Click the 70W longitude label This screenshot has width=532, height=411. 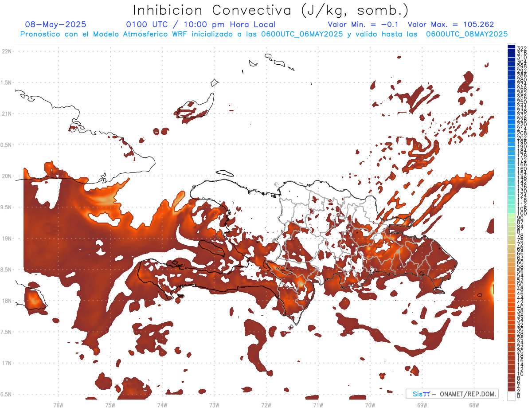pyautogui.click(x=370, y=405)
